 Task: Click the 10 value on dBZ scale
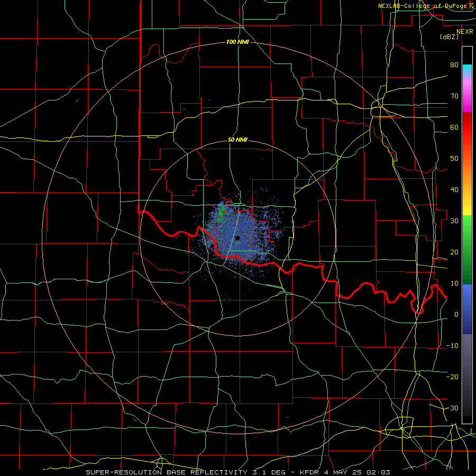coord(454,283)
